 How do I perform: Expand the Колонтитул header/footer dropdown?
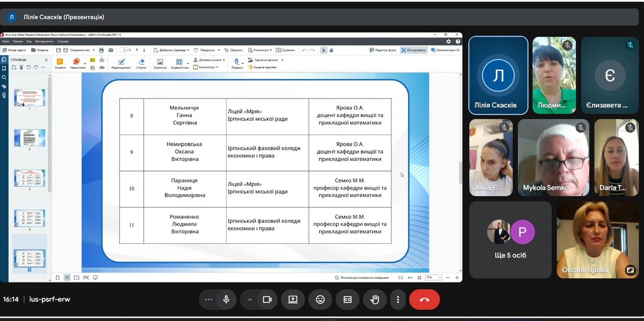point(217,68)
